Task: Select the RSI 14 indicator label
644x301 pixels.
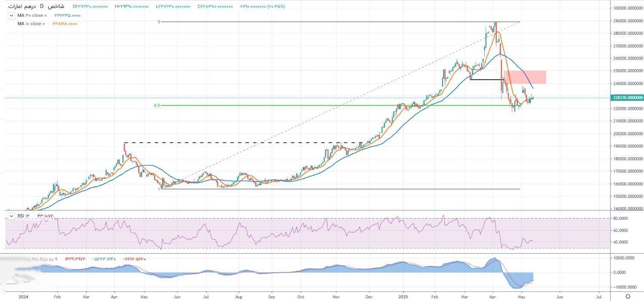Action: pyautogui.click(x=22, y=216)
